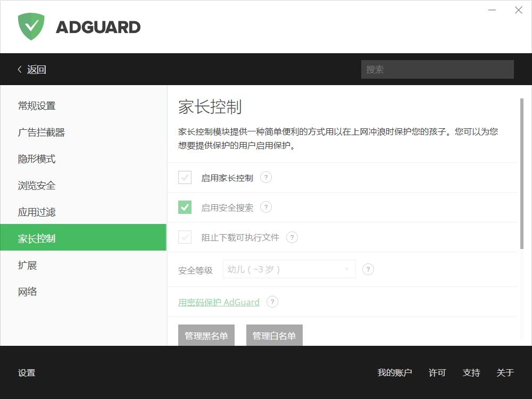
Task: Toggle the 启用安全搜索 checkbox
Action: [185, 207]
